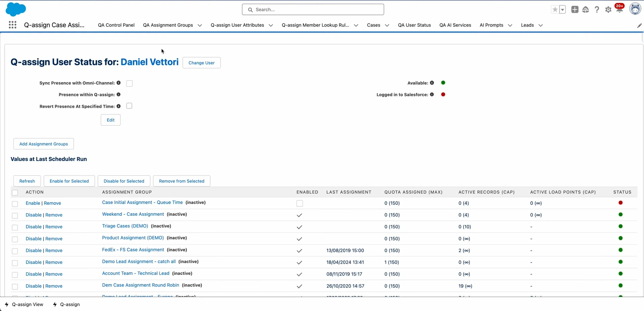Expand Cases tab dropdown chevron
Viewport: 644px width, 311px height.
(x=387, y=25)
